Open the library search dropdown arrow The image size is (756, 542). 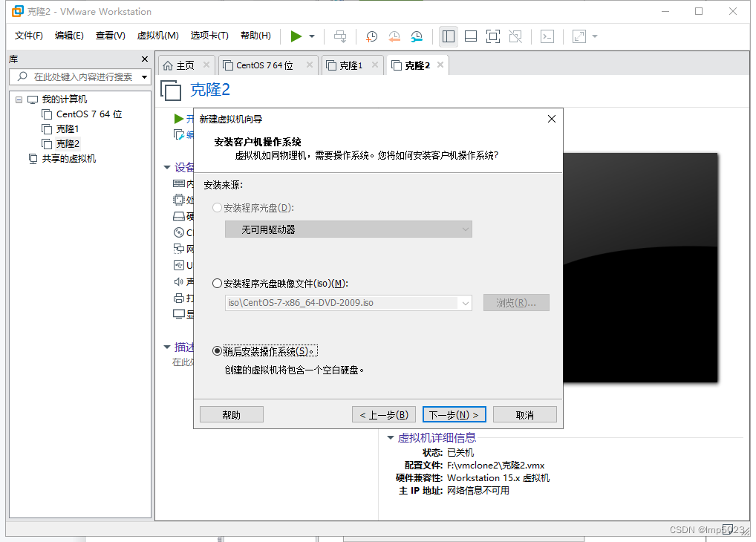(144, 77)
